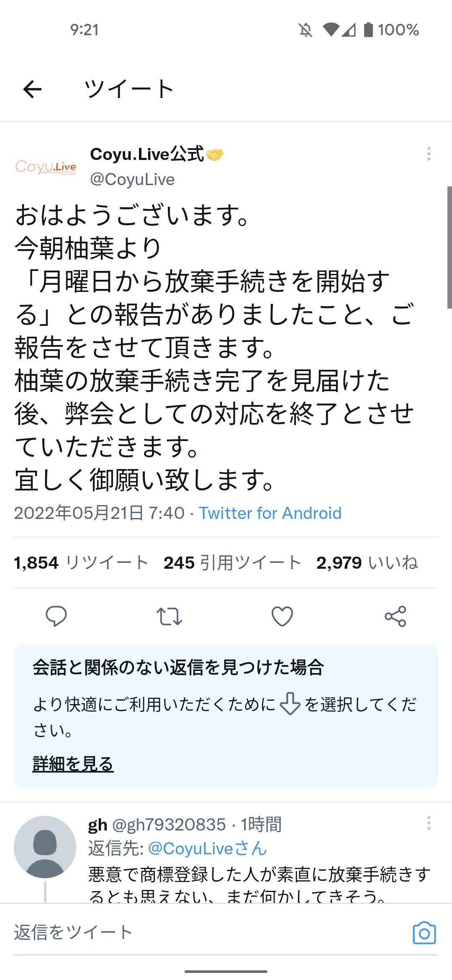452x980 pixels.
Task: Tap the retweet arrows icon
Action: click(x=169, y=616)
